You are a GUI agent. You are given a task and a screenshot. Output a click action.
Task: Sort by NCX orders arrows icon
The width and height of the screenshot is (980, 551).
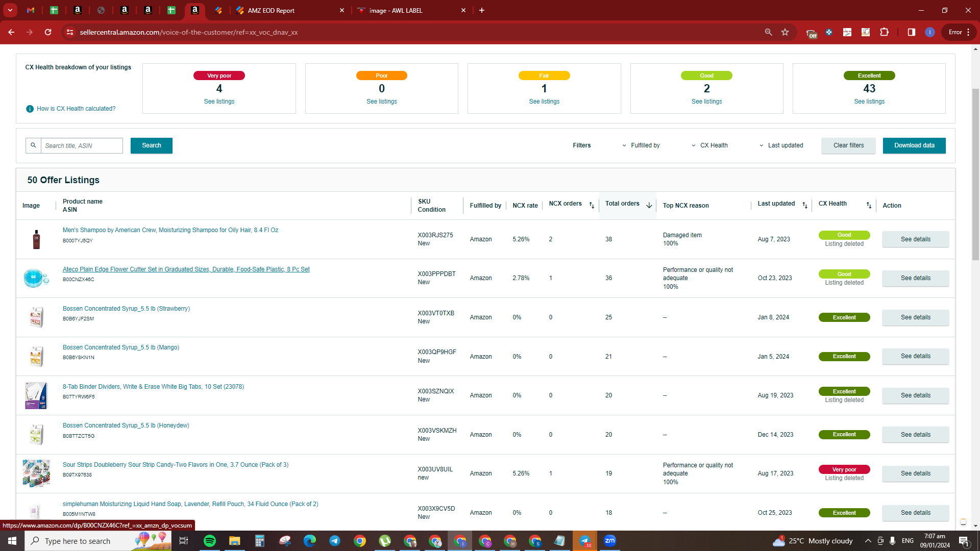tap(592, 205)
